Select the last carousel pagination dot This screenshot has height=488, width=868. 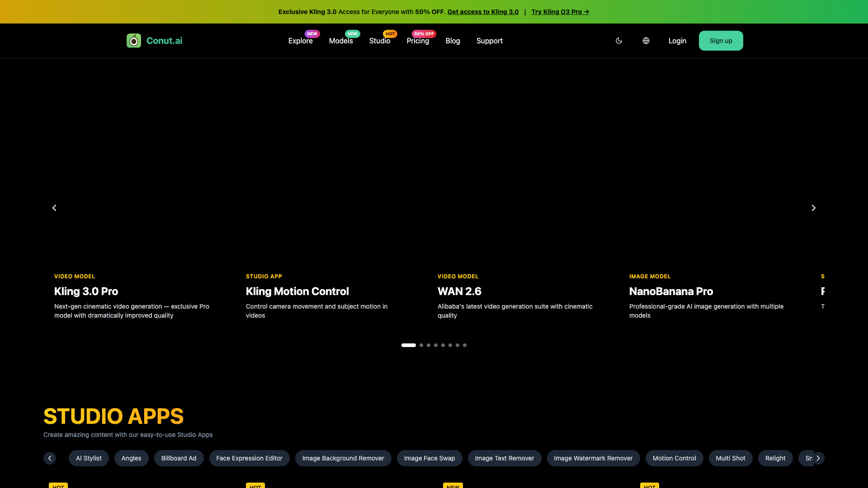pyautogui.click(x=465, y=345)
